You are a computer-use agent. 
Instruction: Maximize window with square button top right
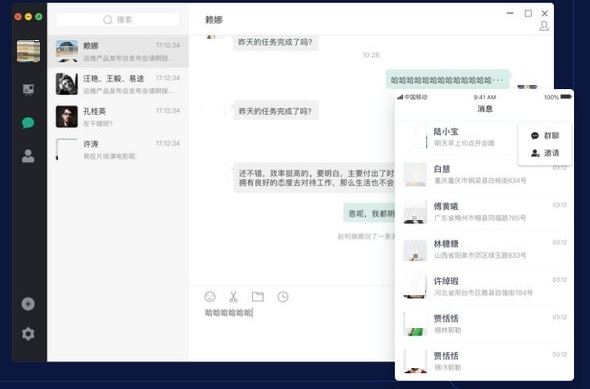(x=528, y=13)
